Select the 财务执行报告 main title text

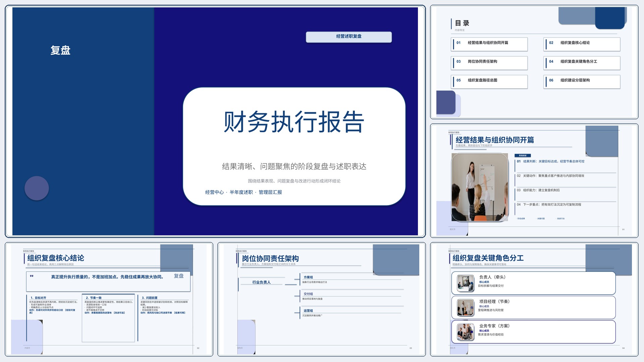click(x=294, y=122)
